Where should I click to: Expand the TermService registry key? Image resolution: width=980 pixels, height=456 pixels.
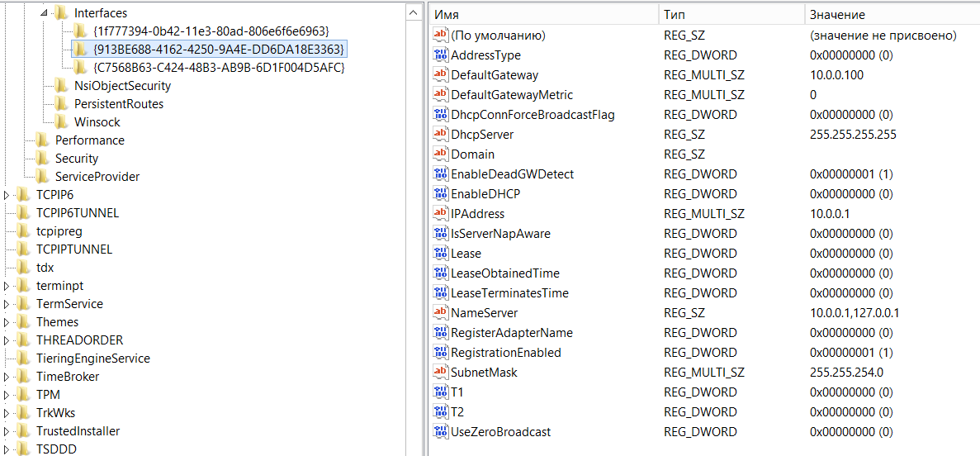[x=7, y=304]
